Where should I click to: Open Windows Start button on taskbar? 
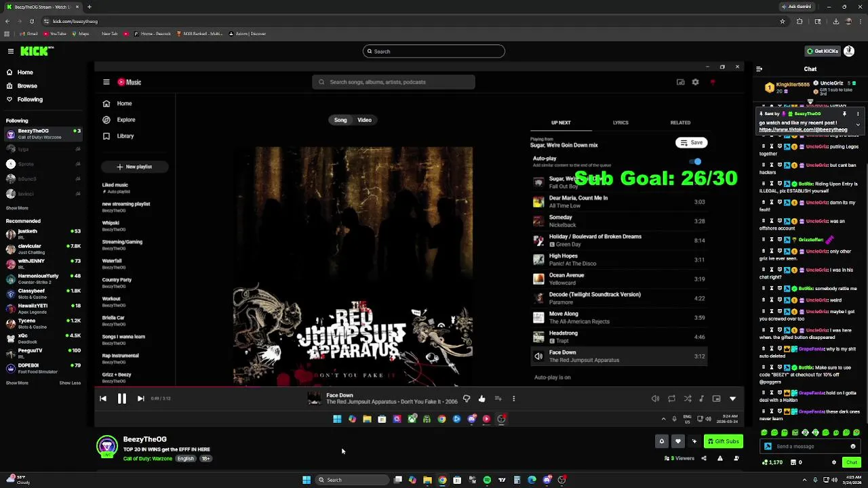(307, 480)
